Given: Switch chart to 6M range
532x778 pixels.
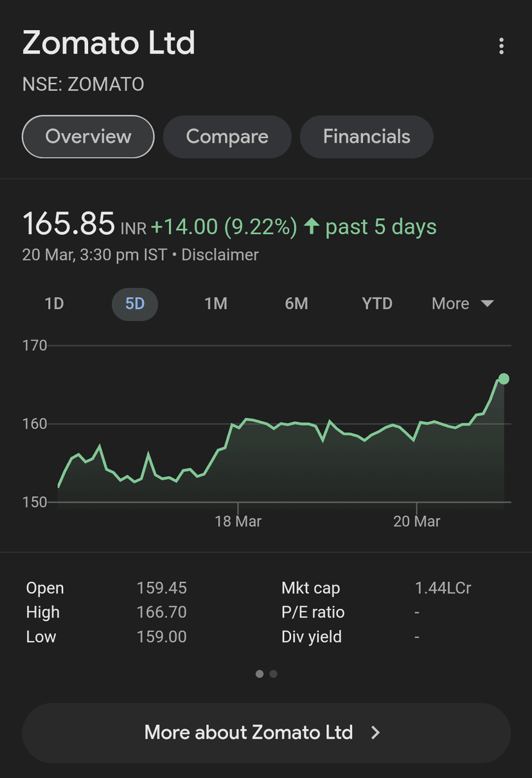Looking at the screenshot, I should click(296, 303).
